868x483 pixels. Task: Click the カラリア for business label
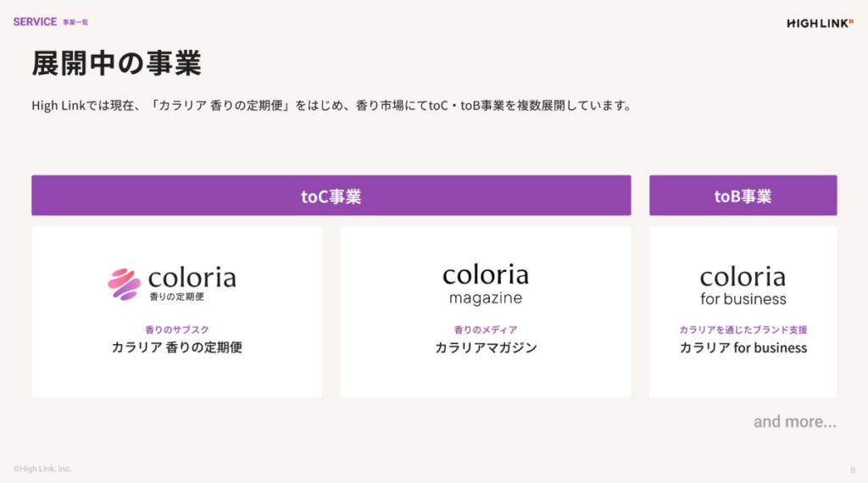tap(743, 347)
